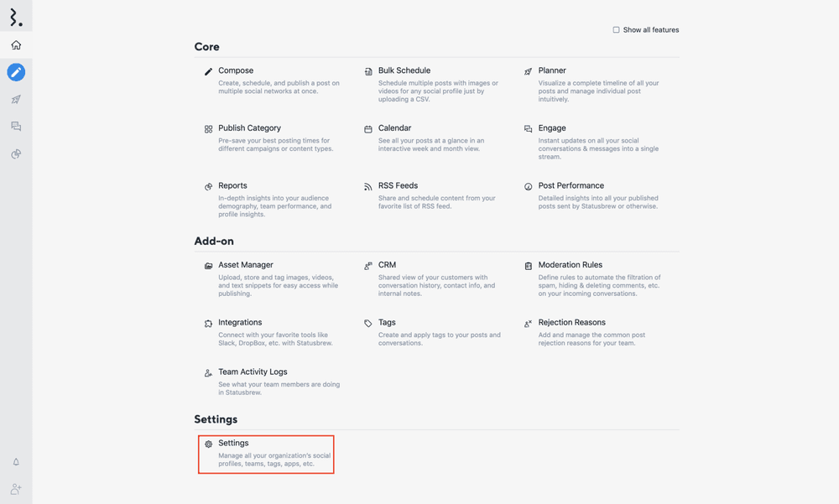The width and height of the screenshot is (839, 504).
Task: Open the rocket icon in sidebar
Action: click(16, 100)
